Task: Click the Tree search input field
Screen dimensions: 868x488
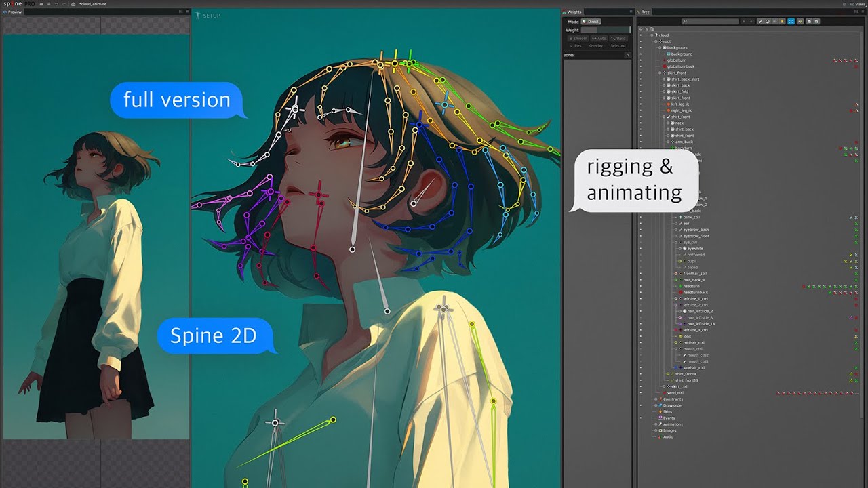Action: (710, 22)
